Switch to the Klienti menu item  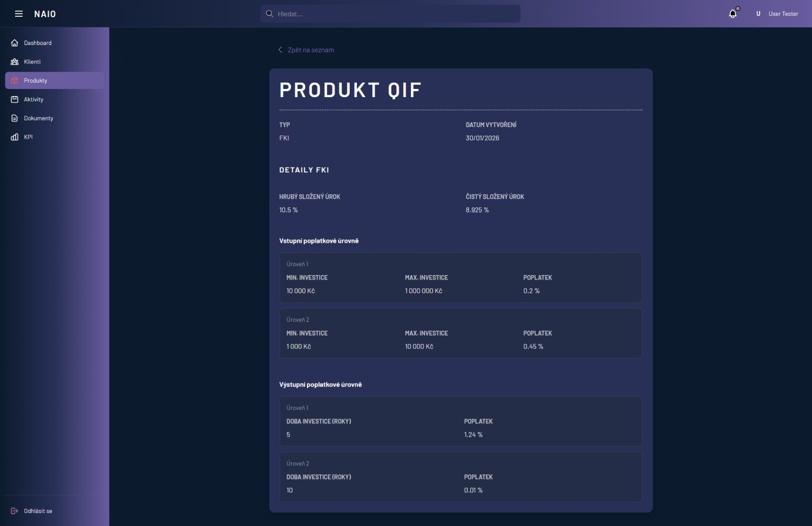pyautogui.click(x=32, y=62)
